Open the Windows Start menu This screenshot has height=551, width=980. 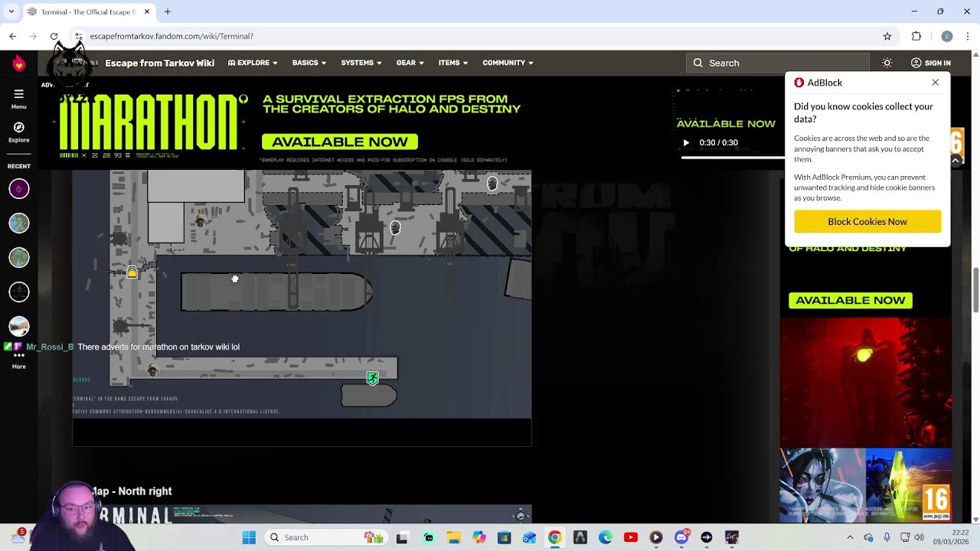tap(249, 537)
